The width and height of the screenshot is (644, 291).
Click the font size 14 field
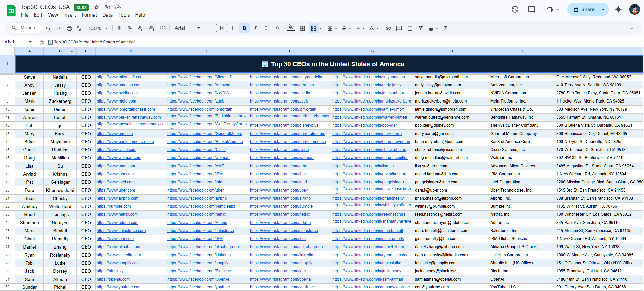point(222,28)
